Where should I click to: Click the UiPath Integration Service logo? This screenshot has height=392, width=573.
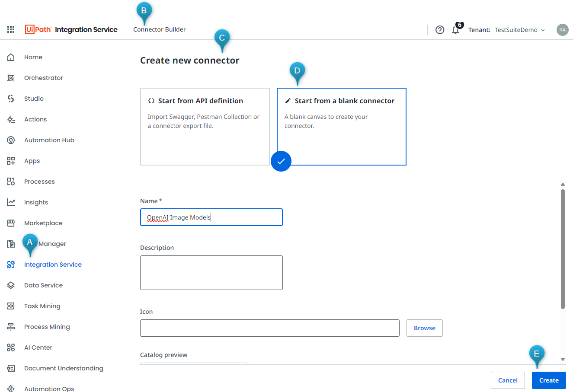tap(71, 29)
